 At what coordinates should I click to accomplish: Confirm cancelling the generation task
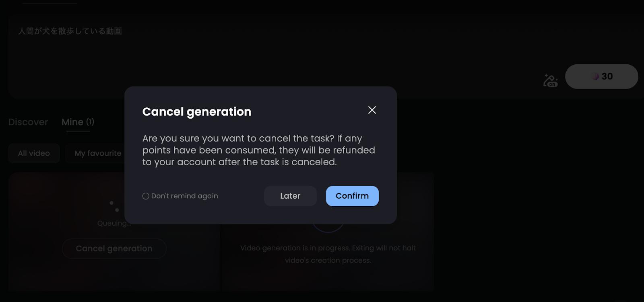tap(352, 196)
